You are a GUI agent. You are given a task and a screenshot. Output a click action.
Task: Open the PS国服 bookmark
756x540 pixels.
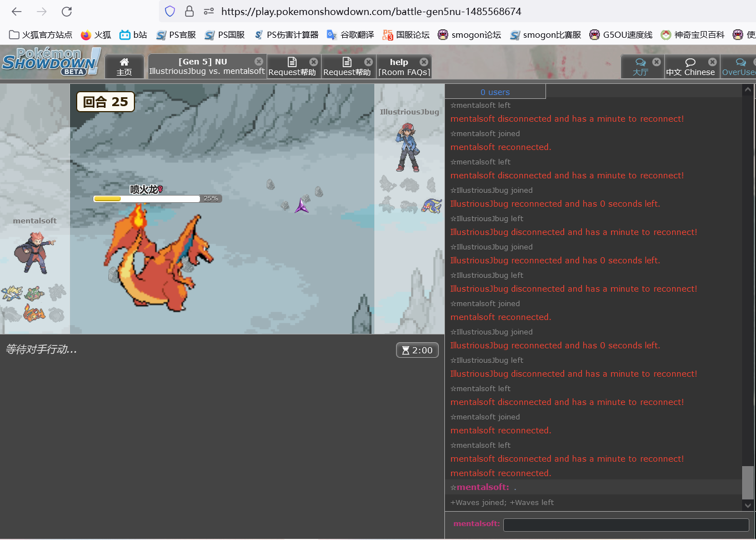(x=224, y=34)
